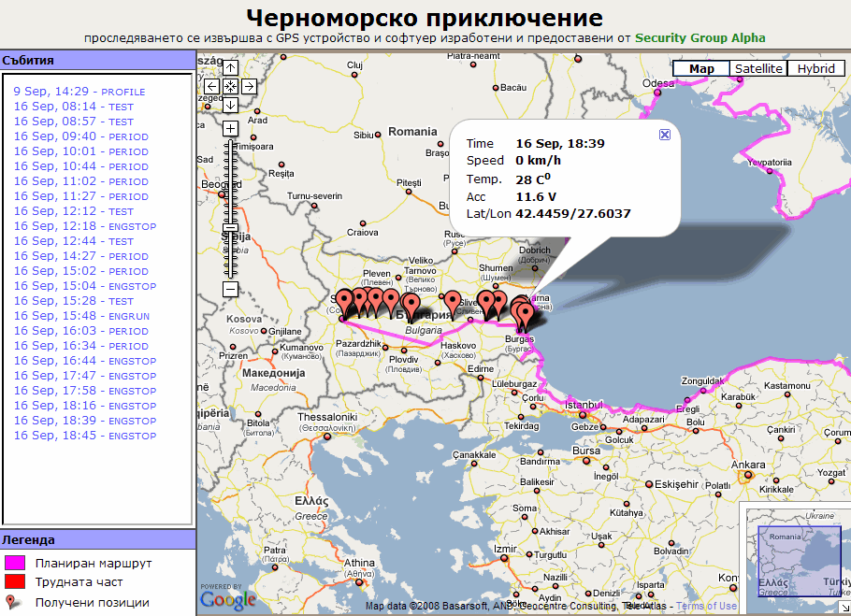
Task: Switch to Satellite map view
Action: pyautogui.click(x=758, y=69)
